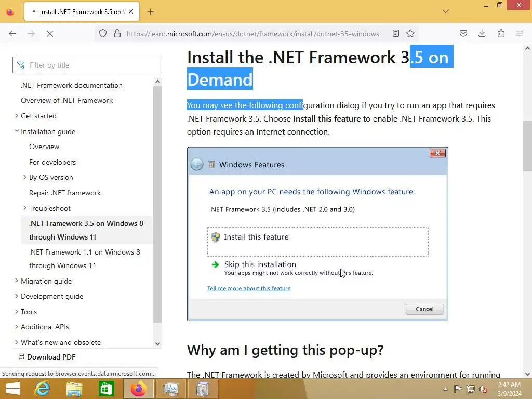Image resolution: width=532 pixels, height=399 pixels.
Task: Click the network tray icon
Action: 471,389
